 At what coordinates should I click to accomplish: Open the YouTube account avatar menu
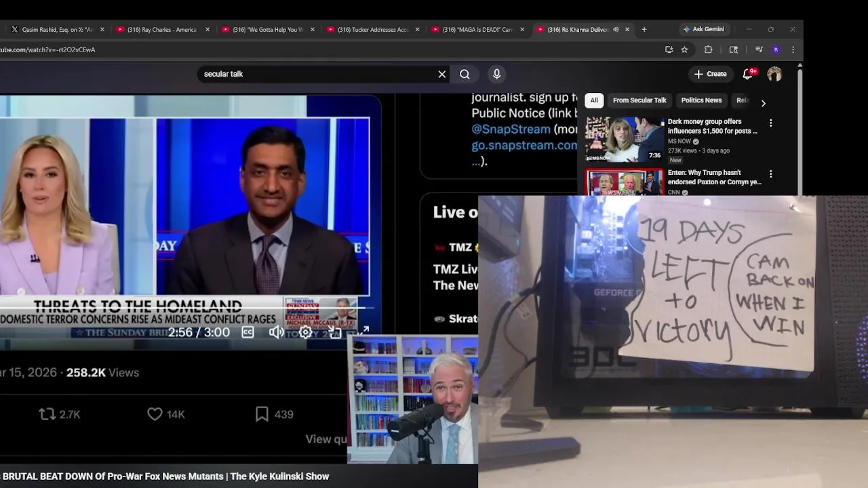pos(774,74)
